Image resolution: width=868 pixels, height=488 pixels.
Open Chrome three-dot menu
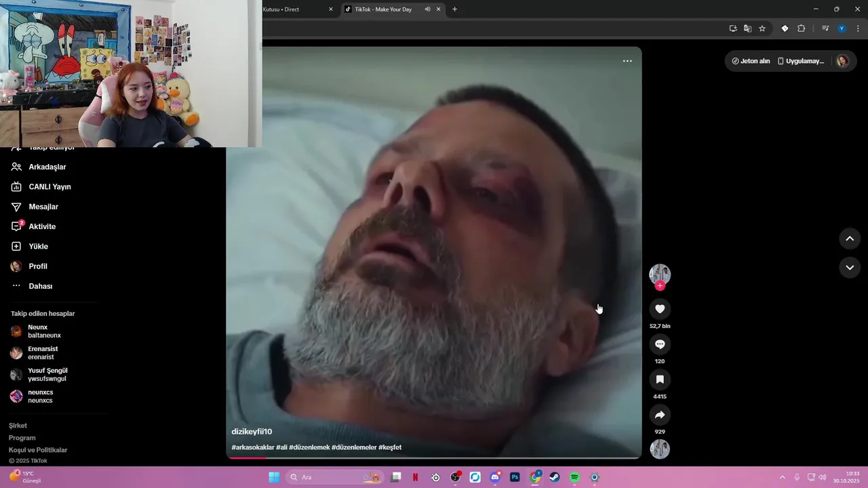click(x=858, y=28)
